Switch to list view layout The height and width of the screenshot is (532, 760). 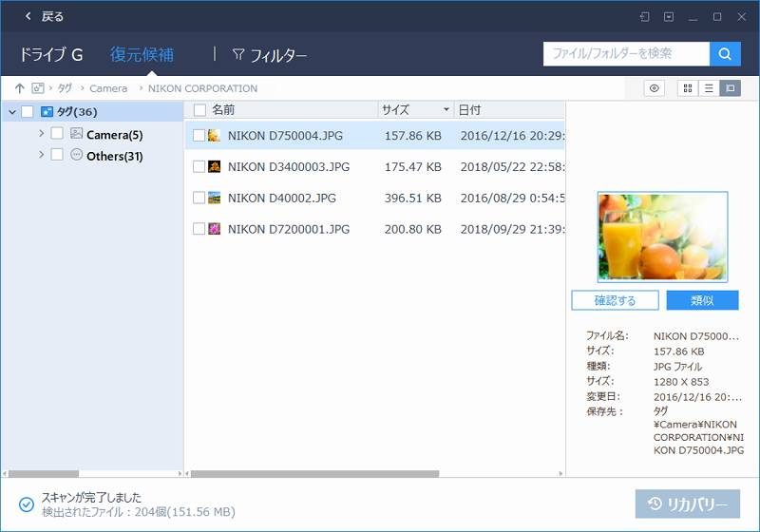708,88
